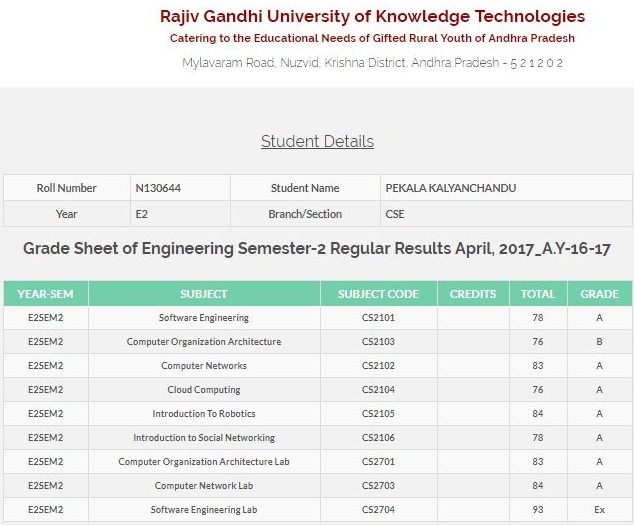Click the SUBJECT column header

[204, 294]
